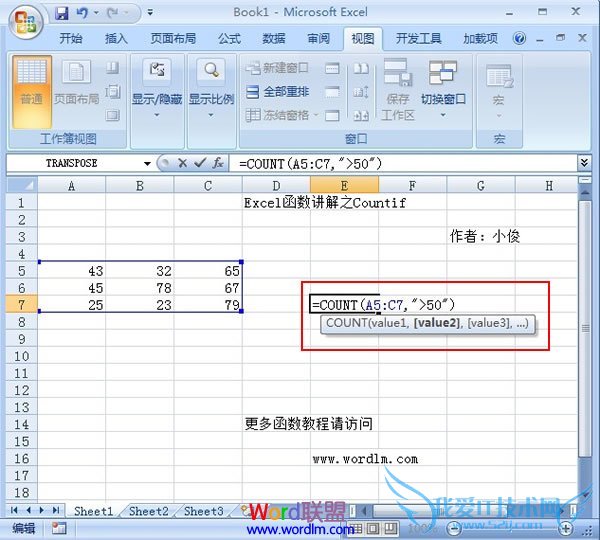Undo the last action
The width and height of the screenshot is (600, 540).
[82, 13]
